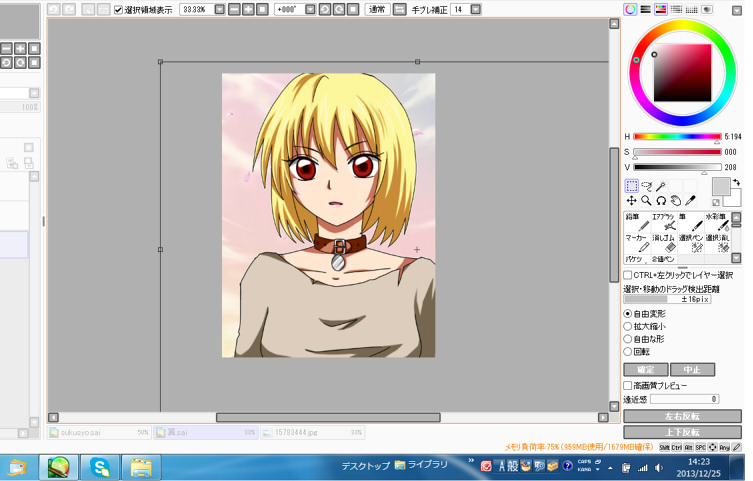This screenshot has width=753, height=481.
Task: Click the H hue slider
Action: (677, 137)
